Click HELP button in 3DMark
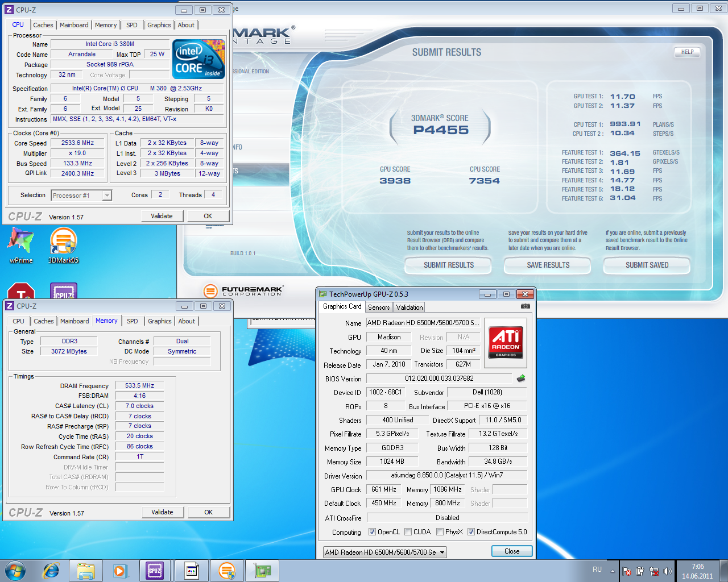The width and height of the screenshot is (728, 582). [x=687, y=52]
